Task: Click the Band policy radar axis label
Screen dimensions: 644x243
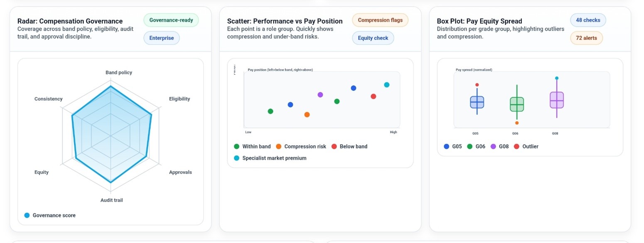Action: (x=119, y=73)
